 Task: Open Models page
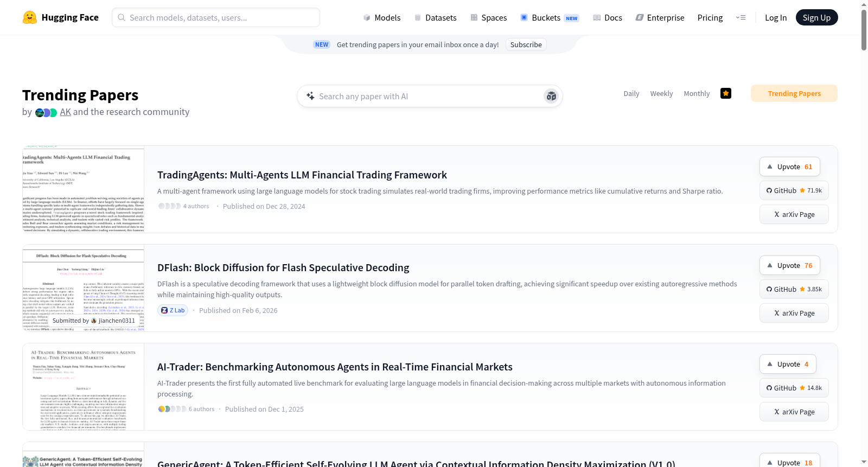point(382,17)
